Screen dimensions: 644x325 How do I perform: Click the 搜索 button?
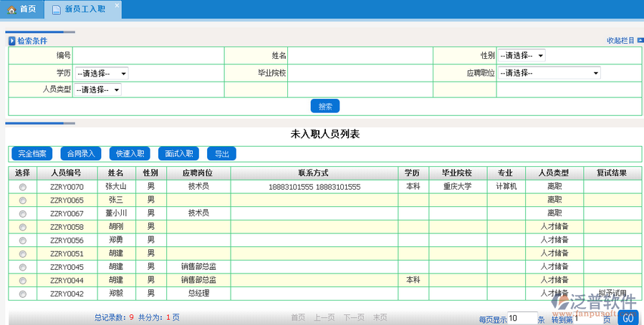click(x=325, y=106)
